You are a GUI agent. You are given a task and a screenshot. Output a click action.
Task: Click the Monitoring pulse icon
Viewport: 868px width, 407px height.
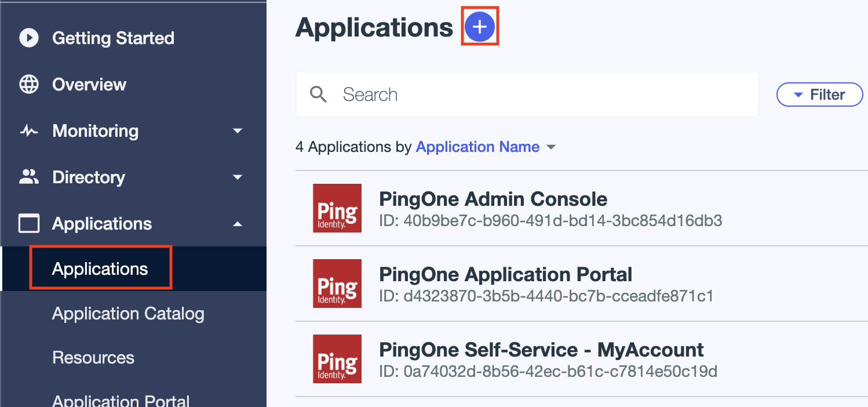click(x=29, y=131)
